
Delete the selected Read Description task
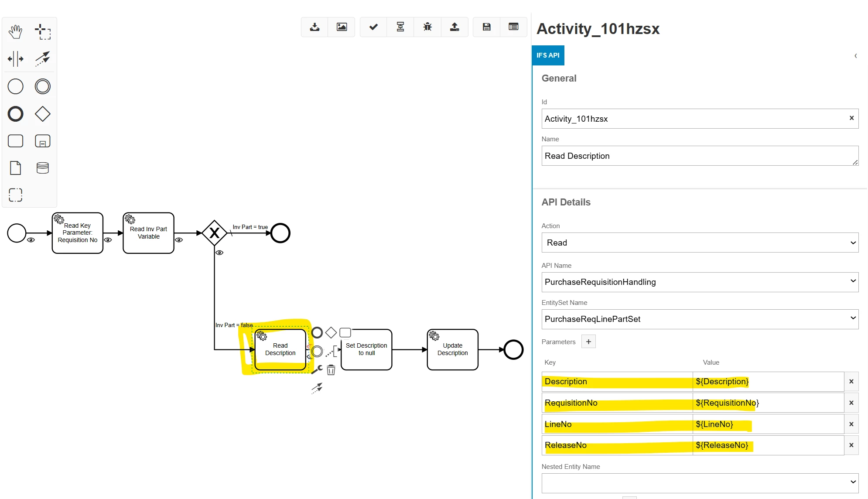(x=331, y=370)
